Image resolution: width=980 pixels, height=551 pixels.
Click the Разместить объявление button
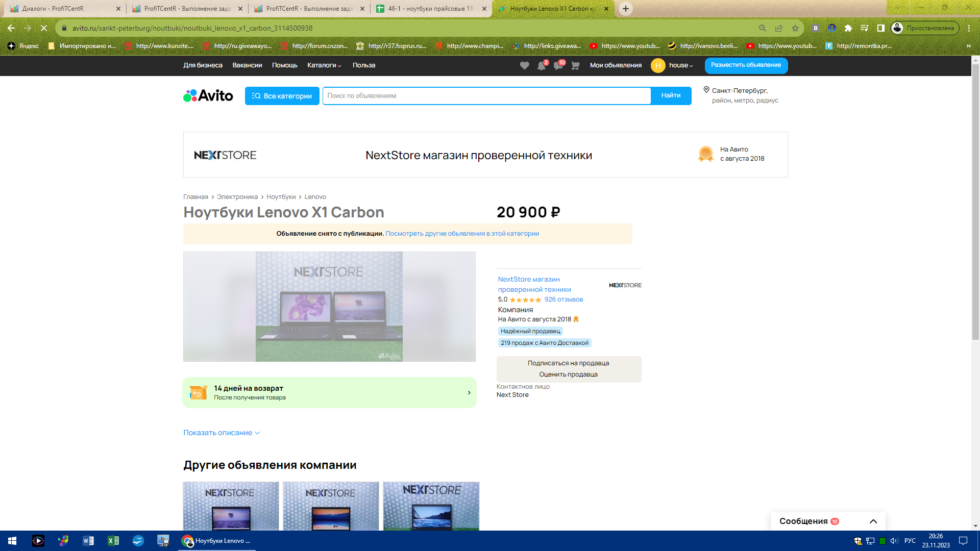point(746,65)
